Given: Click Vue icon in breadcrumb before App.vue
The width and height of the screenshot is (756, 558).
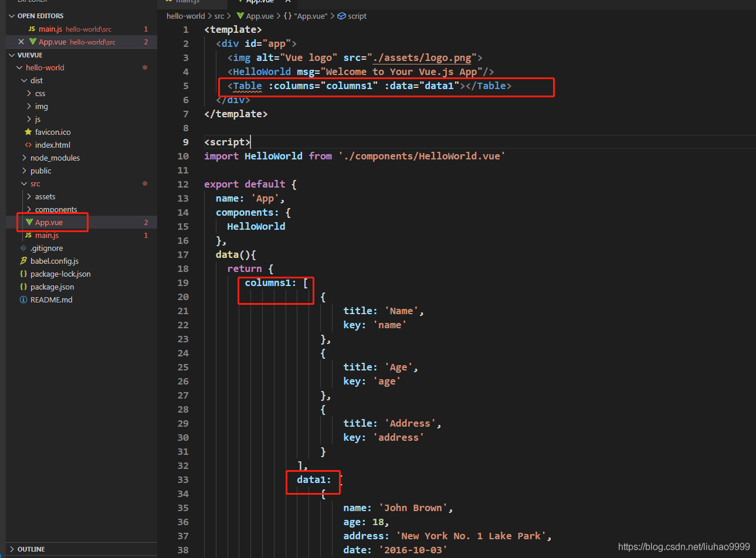Looking at the screenshot, I should (x=240, y=16).
